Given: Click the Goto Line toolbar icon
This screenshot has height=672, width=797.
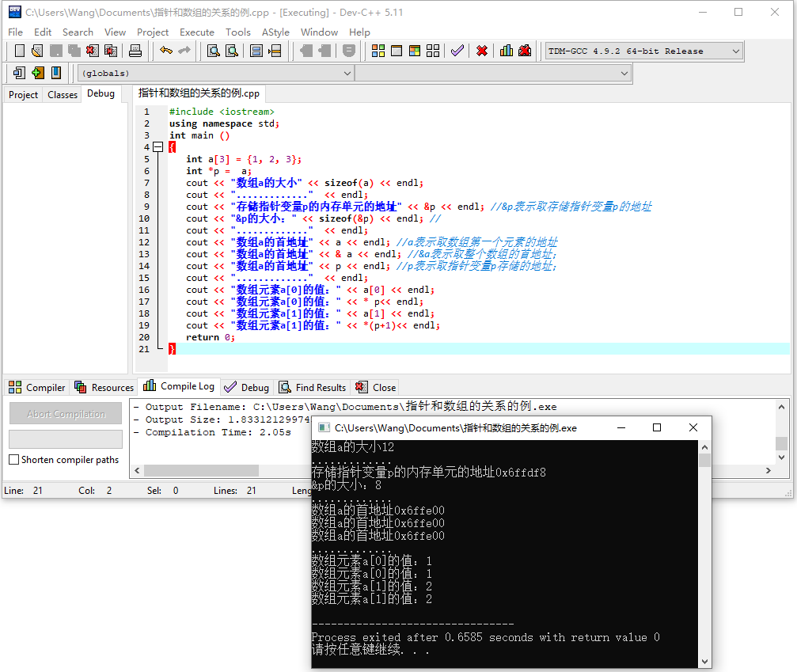Looking at the screenshot, I should coord(275,51).
